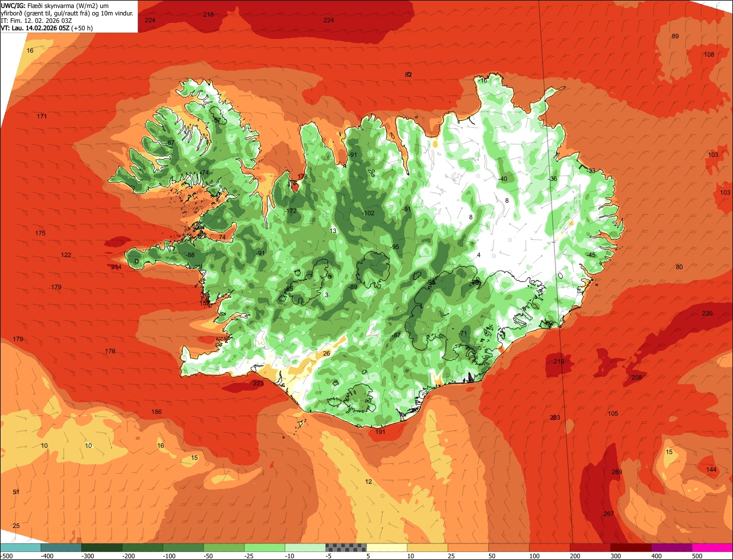Viewport: 733px width, 560px height.
Task: Click the map value "105"
Action: coord(613,413)
